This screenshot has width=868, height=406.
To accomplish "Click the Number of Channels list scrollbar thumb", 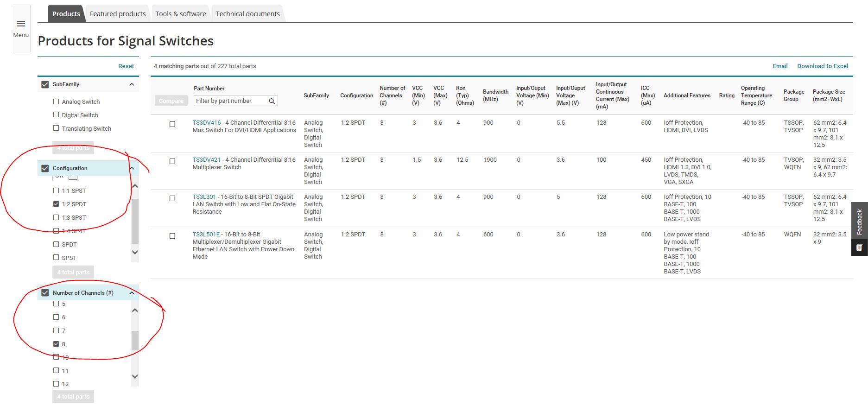I will point(135,341).
